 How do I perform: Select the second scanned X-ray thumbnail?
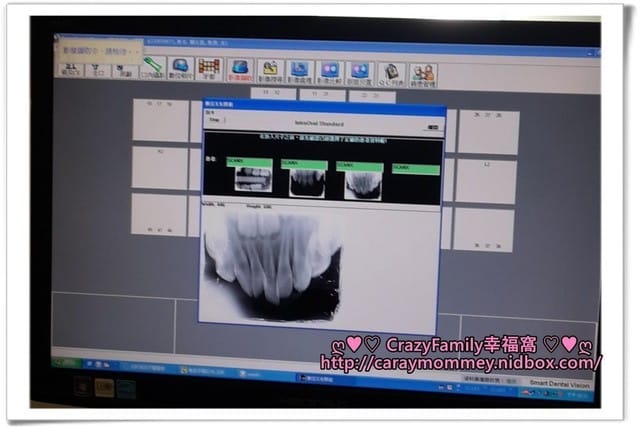(307, 184)
